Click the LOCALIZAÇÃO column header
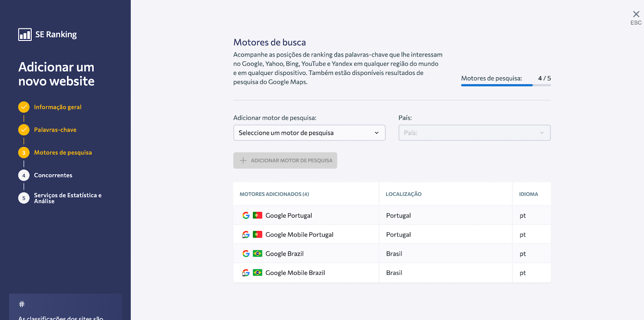644x320 pixels. click(x=404, y=194)
